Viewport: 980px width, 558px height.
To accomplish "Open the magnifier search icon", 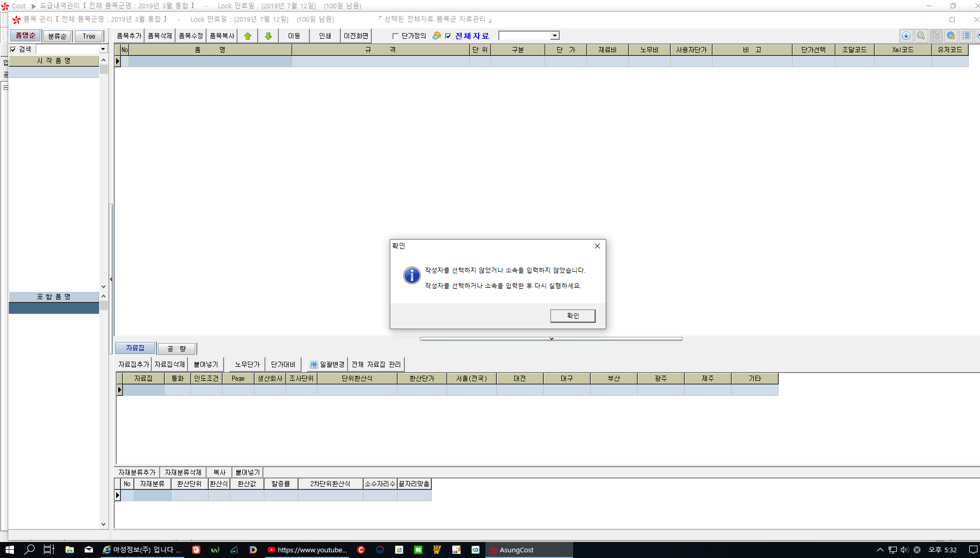I will 921,36.
